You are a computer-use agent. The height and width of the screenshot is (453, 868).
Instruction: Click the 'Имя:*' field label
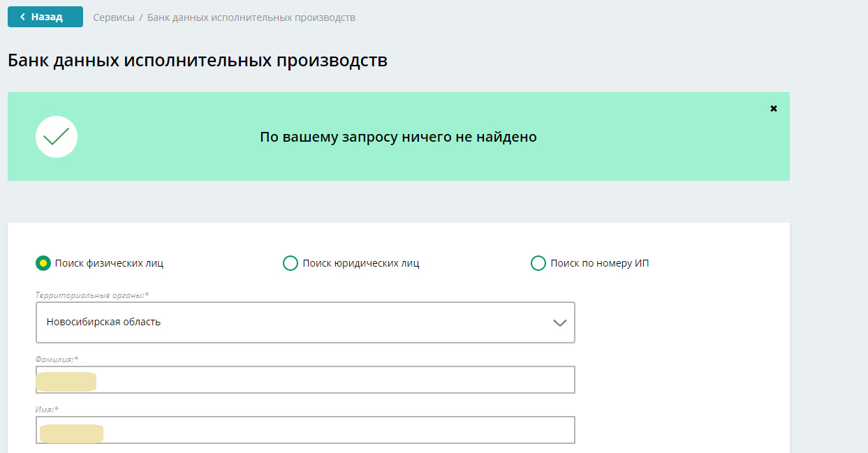pyautogui.click(x=47, y=409)
